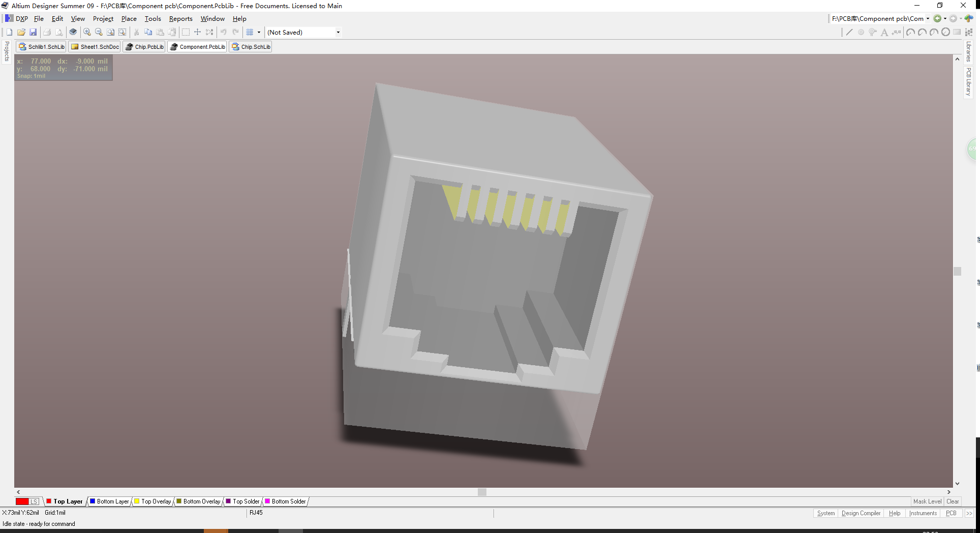The height and width of the screenshot is (533, 980).
Task: Switch to the Schlib1.SchLib document tab
Action: click(x=42, y=47)
